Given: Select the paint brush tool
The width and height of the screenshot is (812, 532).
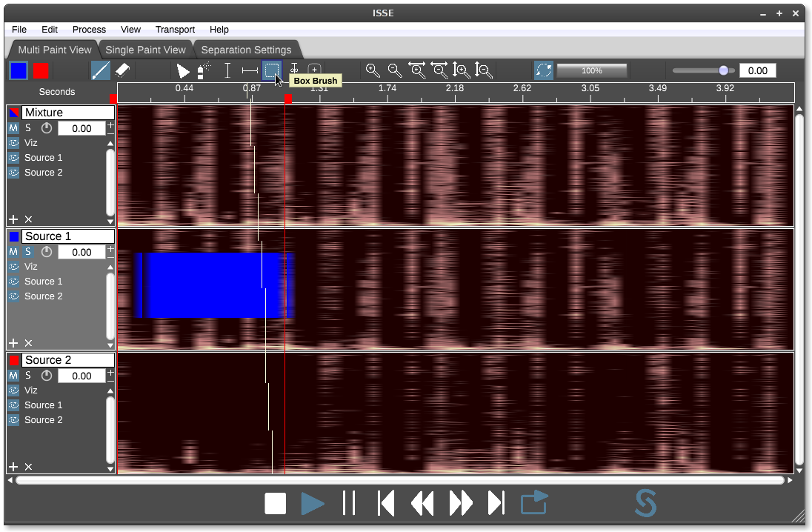Looking at the screenshot, I should click(101, 70).
